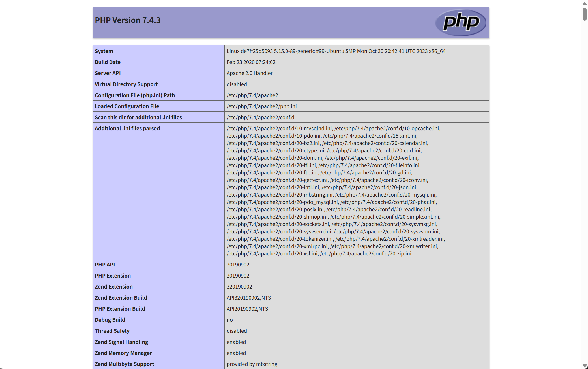Click the scrollbar up arrow
Image resolution: width=588 pixels, height=369 pixels.
585,4
